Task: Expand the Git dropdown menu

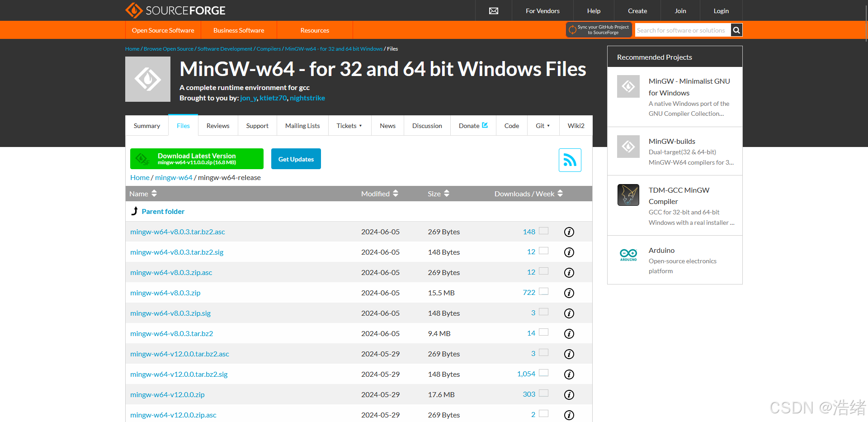Action: 543,126
